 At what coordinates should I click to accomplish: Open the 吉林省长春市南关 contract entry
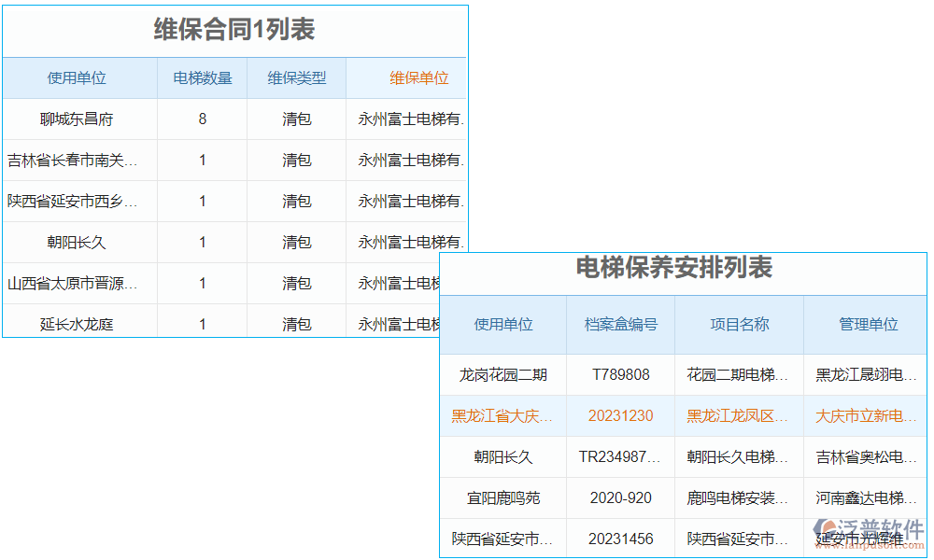coord(78,160)
